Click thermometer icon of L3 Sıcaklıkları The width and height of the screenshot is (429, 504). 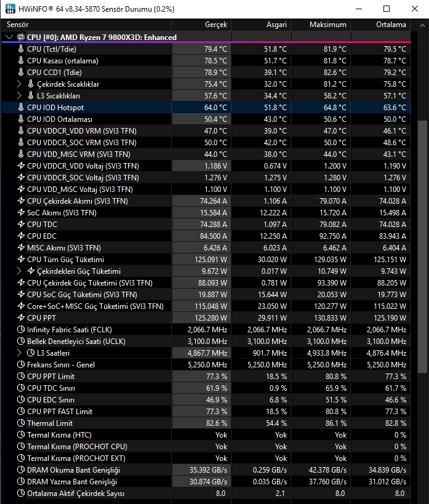pyautogui.click(x=31, y=95)
